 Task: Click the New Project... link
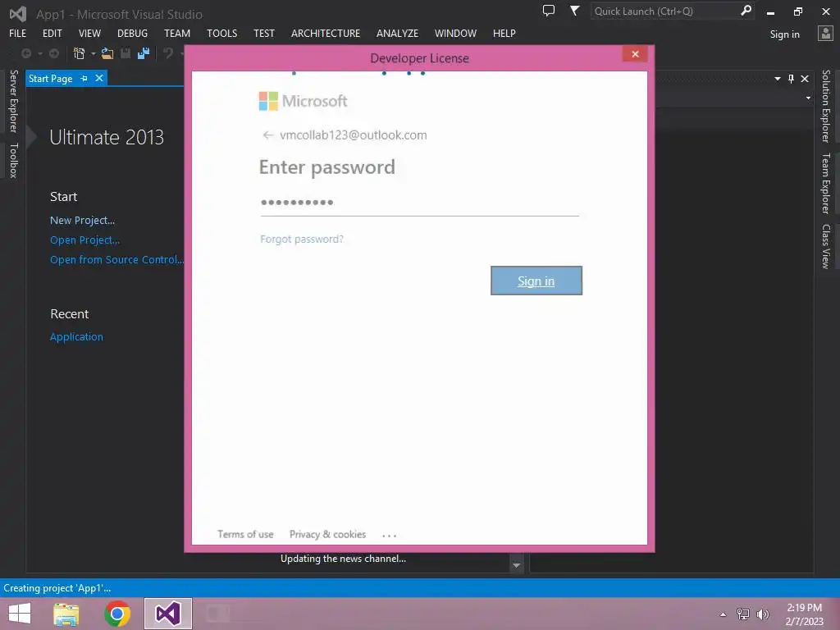pyautogui.click(x=83, y=220)
